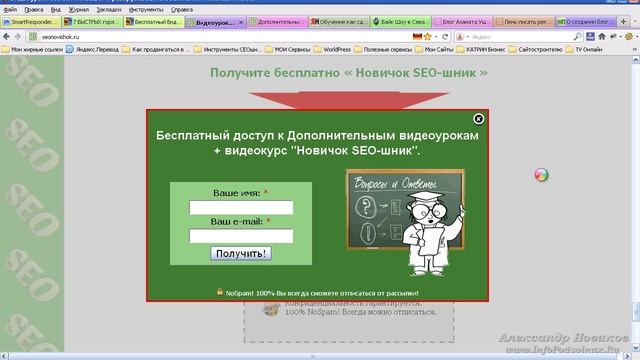Image resolution: width=640 pixels, height=360 pixels.
Task: Open the bookmark star dropdown arrow
Action: click(x=436, y=37)
